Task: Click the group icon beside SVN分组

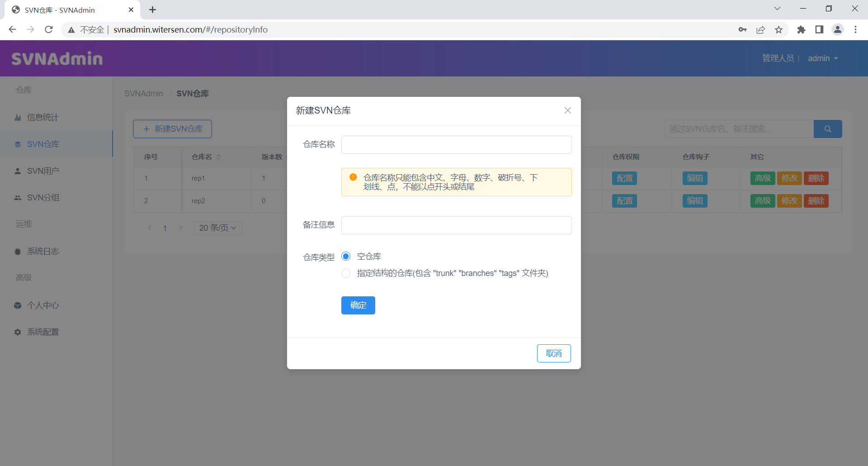Action: tap(18, 198)
